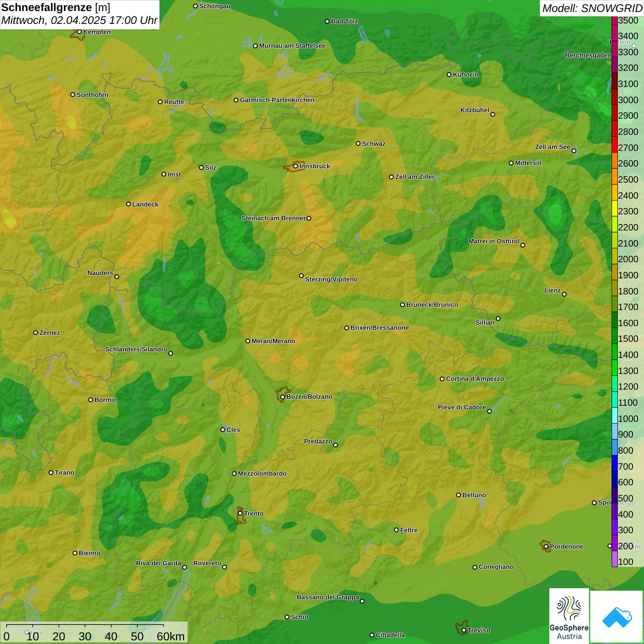Click the 60km distance scale bar
The height and width of the screenshot is (644, 644).
pyautogui.click(x=85, y=626)
